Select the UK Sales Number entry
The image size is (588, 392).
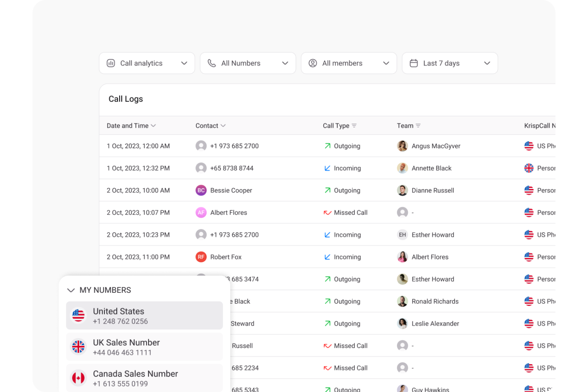144,346
